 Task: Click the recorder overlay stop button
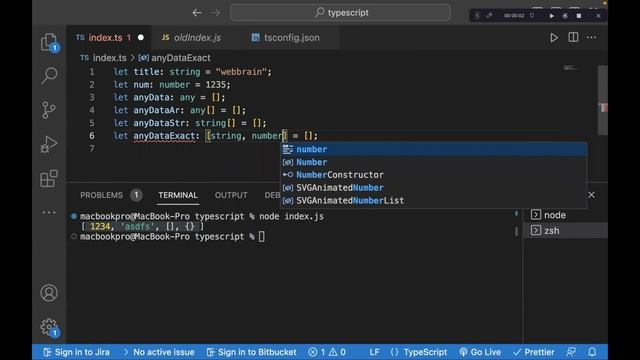click(579, 16)
